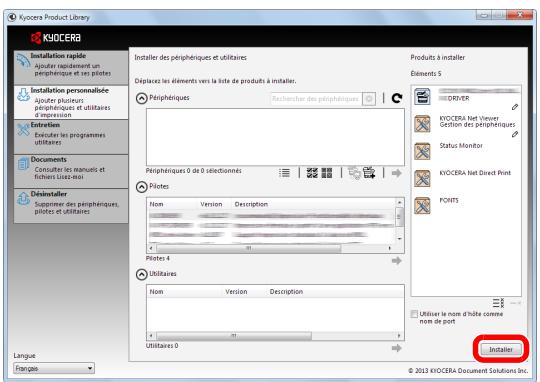
Task: Collapse the Utilitaires section
Action: coord(141,275)
